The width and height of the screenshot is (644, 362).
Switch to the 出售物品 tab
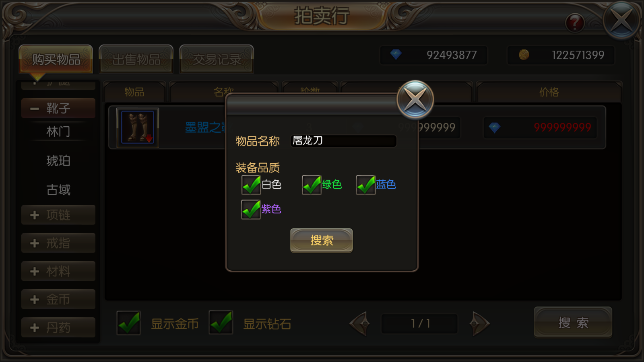point(136,59)
